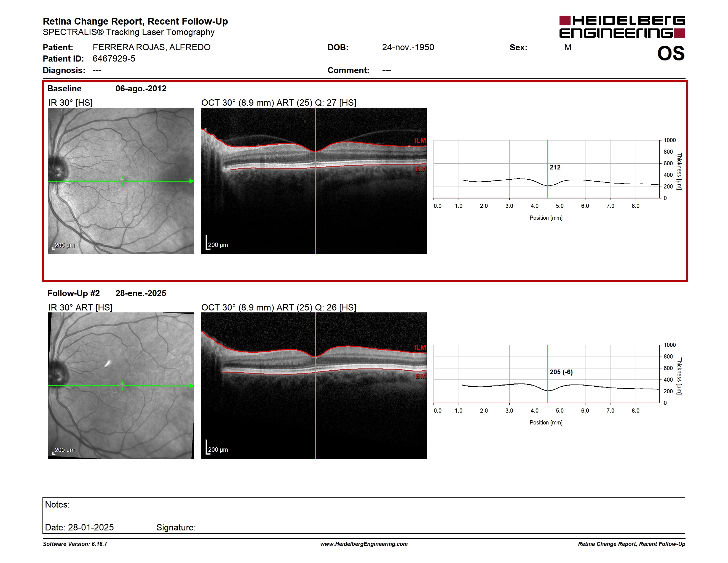Click the Sex value M
Viewport: 728px width, 563px height.
tap(568, 47)
